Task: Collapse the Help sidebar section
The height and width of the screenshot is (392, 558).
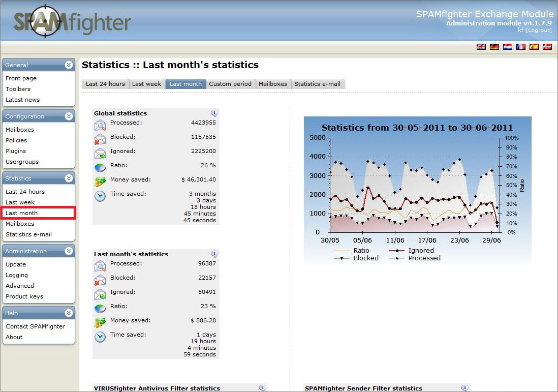Action: point(69,313)
